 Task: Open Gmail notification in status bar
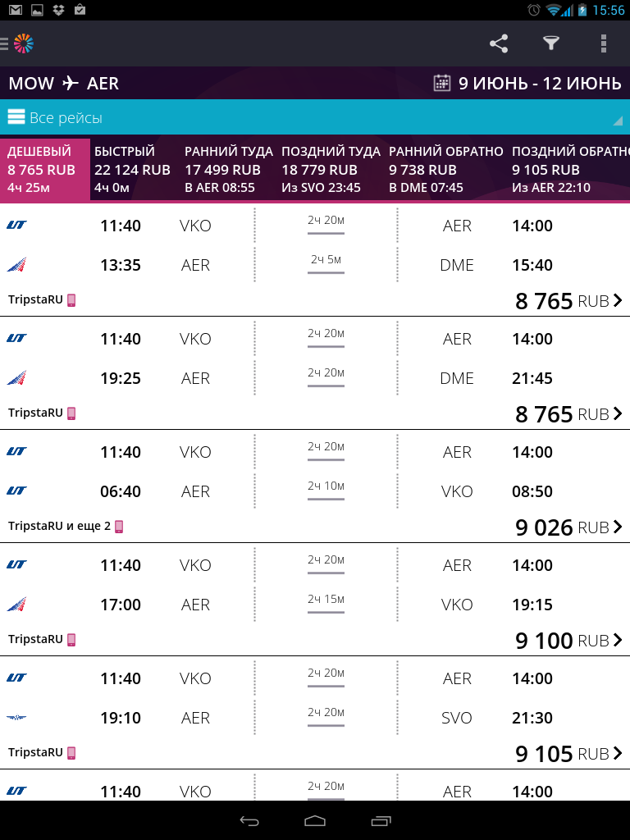click(x=16, y=10)
